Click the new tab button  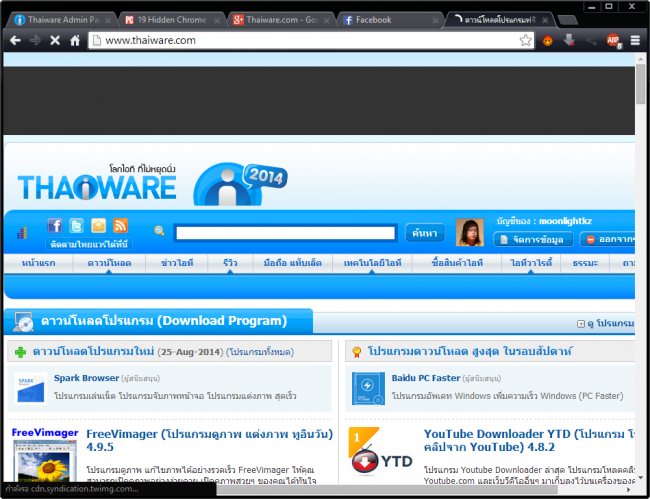click(x=567, y=20)
